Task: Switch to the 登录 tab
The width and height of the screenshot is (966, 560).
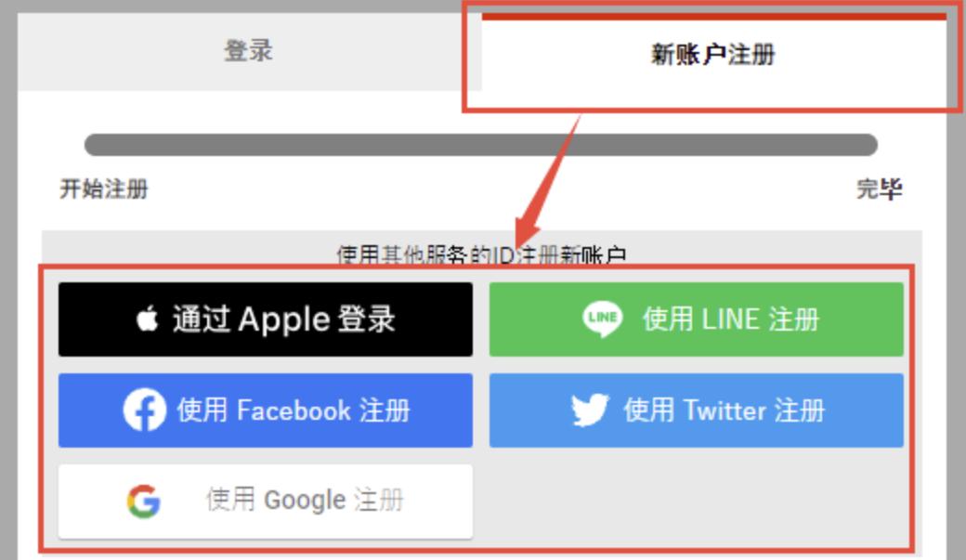Action: pos(250,51)
